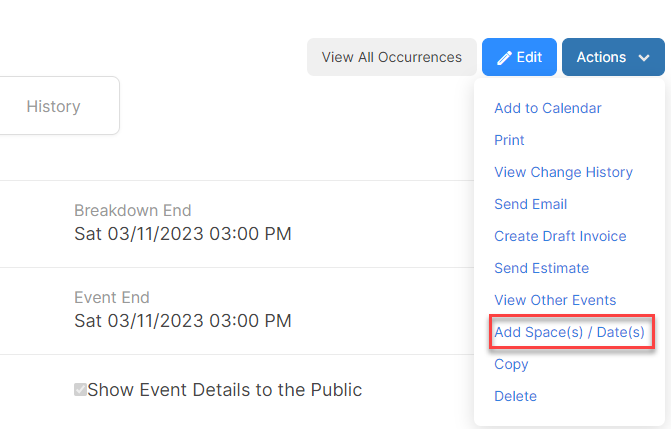Click the Show Event Details label text
Image resolution: width=671 pixels, height=429 pixels.
[x=225, y=390]
